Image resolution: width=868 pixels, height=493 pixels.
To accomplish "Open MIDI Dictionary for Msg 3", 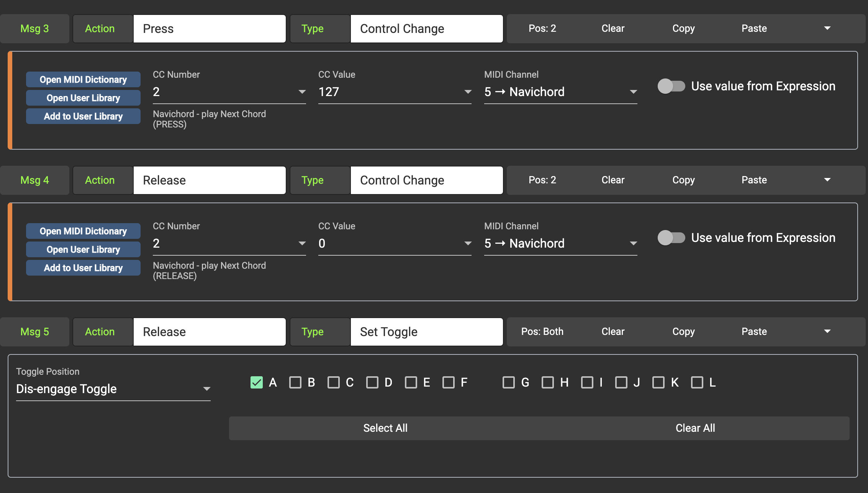I will 83,80.
